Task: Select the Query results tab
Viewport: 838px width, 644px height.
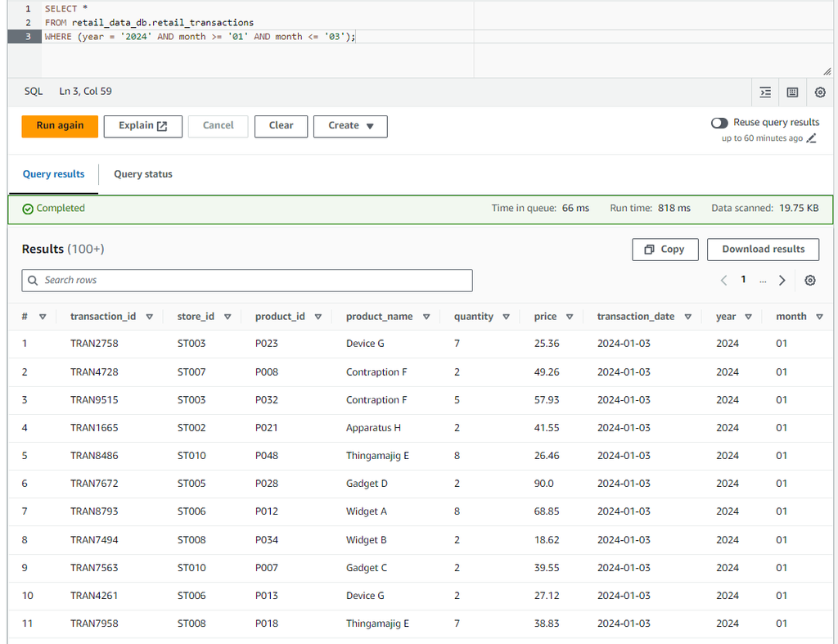Action: pyautogui.click(x=53, y=174)
